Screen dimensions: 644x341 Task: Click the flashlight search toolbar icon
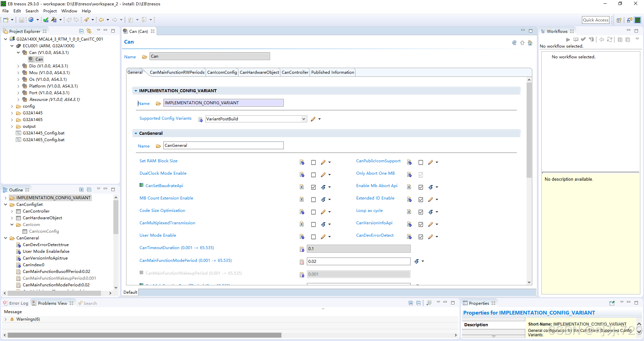click(x=87, y=20)
